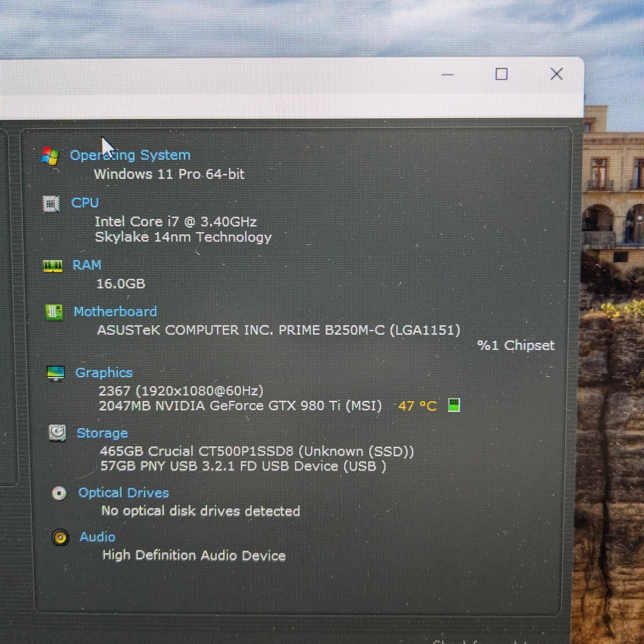Viewport: 644px width, 644px height.
Task: Click the Operating System Windows flag icon
Action: [50, 156]
